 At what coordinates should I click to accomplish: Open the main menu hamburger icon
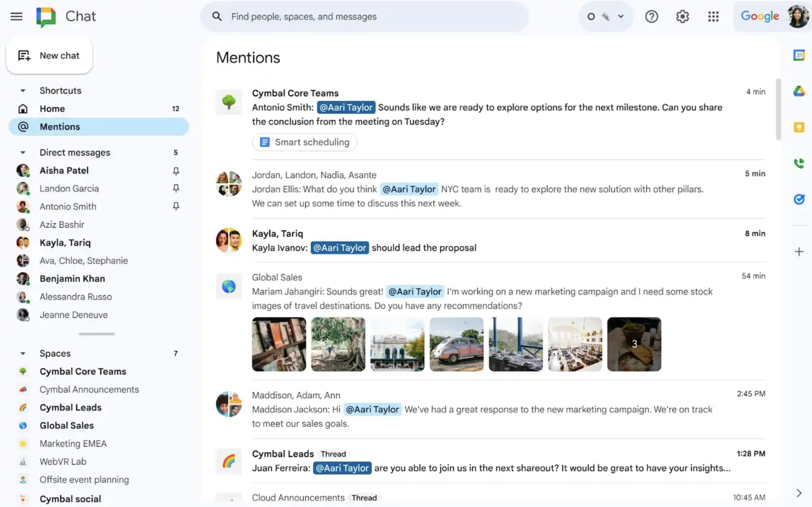pos(16,16)
